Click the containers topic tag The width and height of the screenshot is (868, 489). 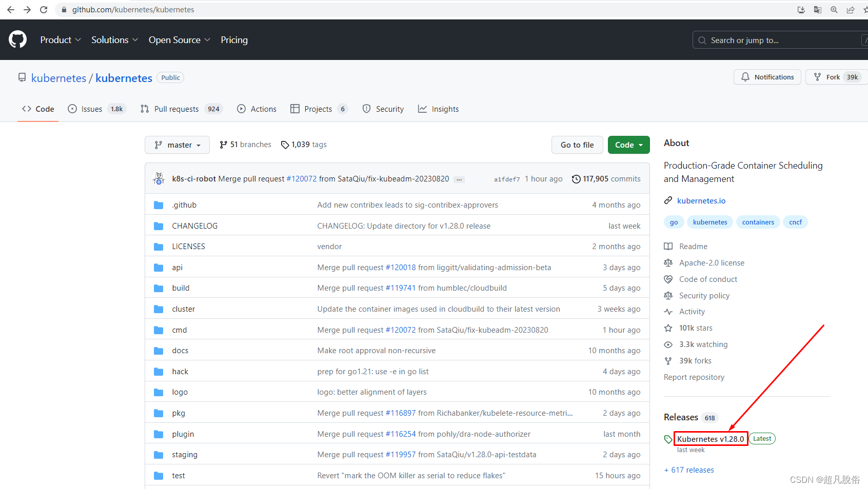758,222
